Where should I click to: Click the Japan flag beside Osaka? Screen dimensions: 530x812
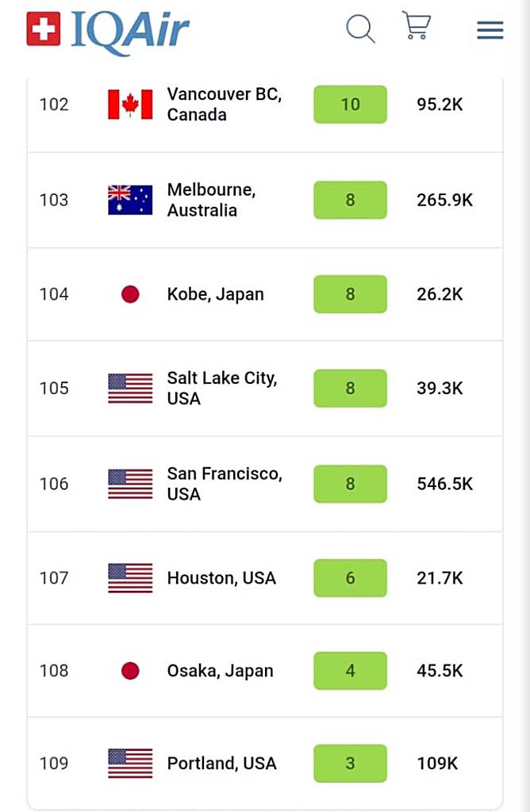pos(130,671)
